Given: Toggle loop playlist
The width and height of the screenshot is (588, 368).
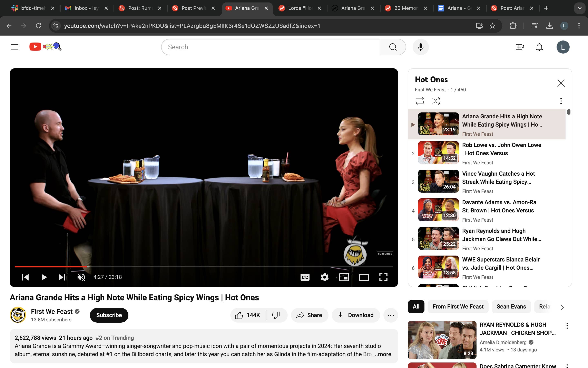Looking at the screenshot, I should pos(420,101).
